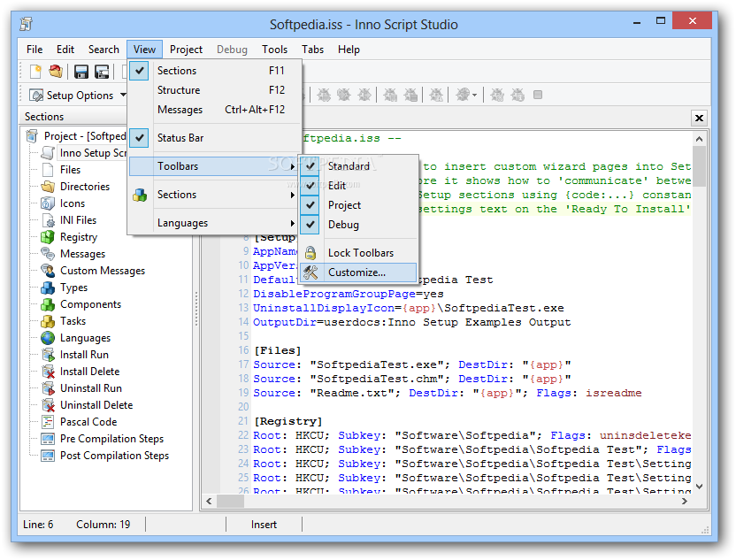Click the vertical scrollbar thumb in editor
The height and width of the screenshot is (560, 736).
tap(699, 166)
